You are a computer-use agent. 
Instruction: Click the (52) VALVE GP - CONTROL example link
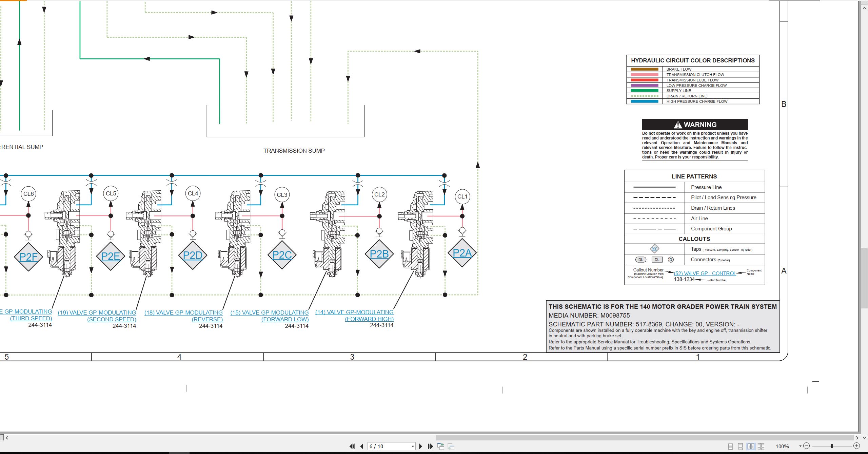click(x=705, y=273)
